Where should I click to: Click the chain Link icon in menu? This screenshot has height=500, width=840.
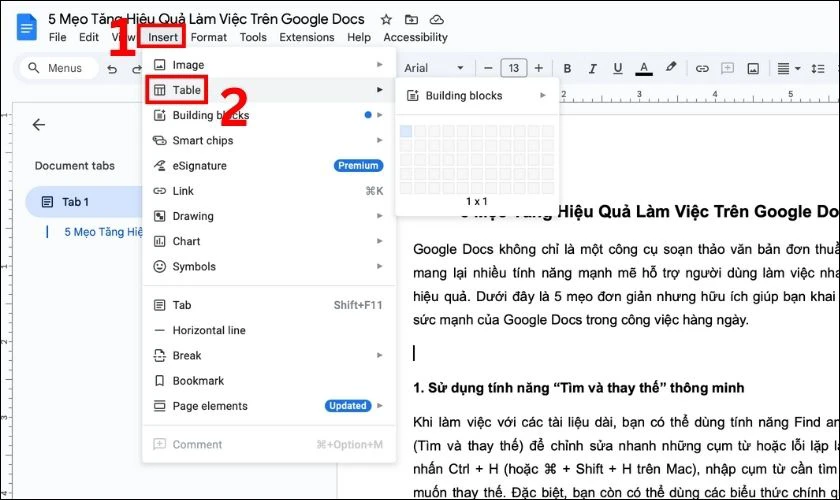pos(160,191)
